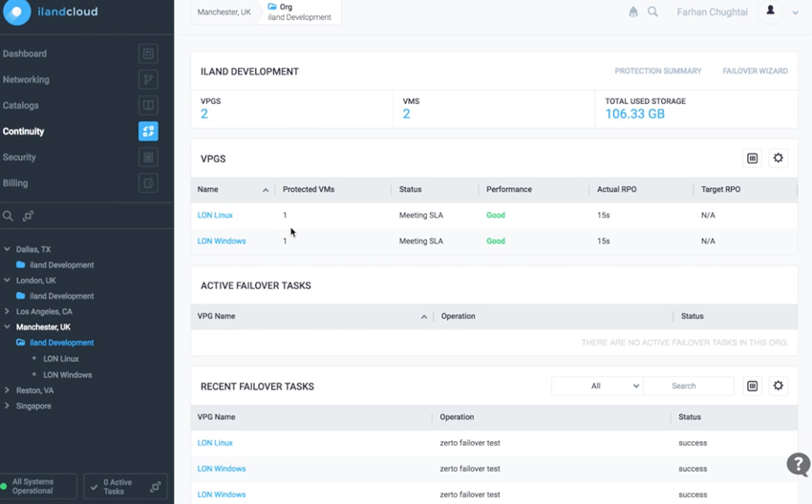Select Manchester iland Development tree item

pos(62,343)
